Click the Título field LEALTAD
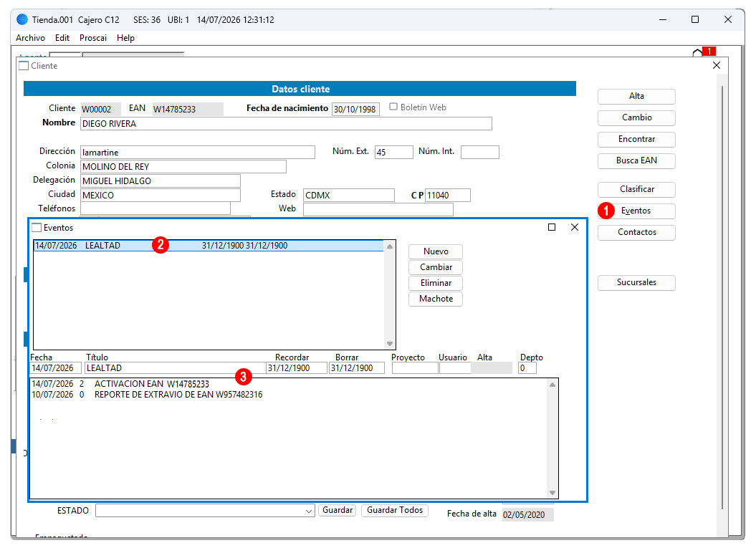This screenshot has width=756, height=548. pos(175,368)
